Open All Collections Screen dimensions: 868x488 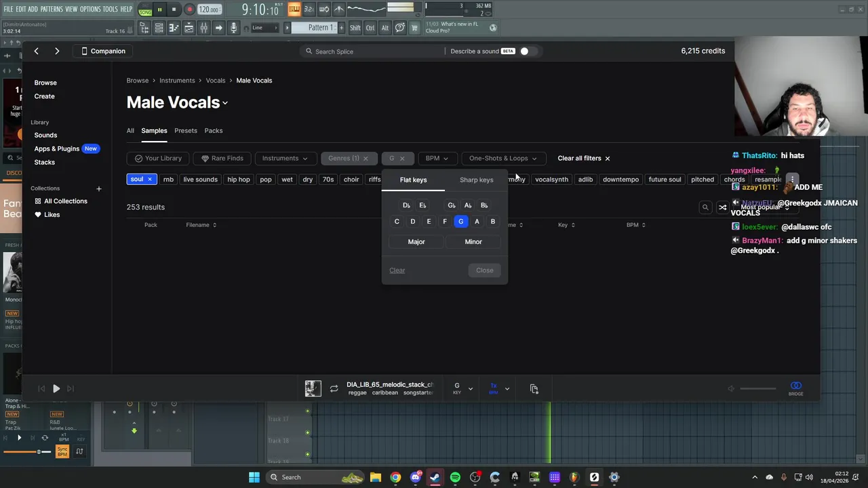tap(61, 201)
